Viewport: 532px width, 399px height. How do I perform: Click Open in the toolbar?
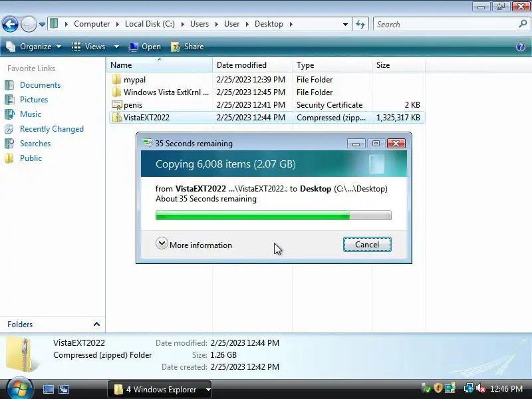145,47
